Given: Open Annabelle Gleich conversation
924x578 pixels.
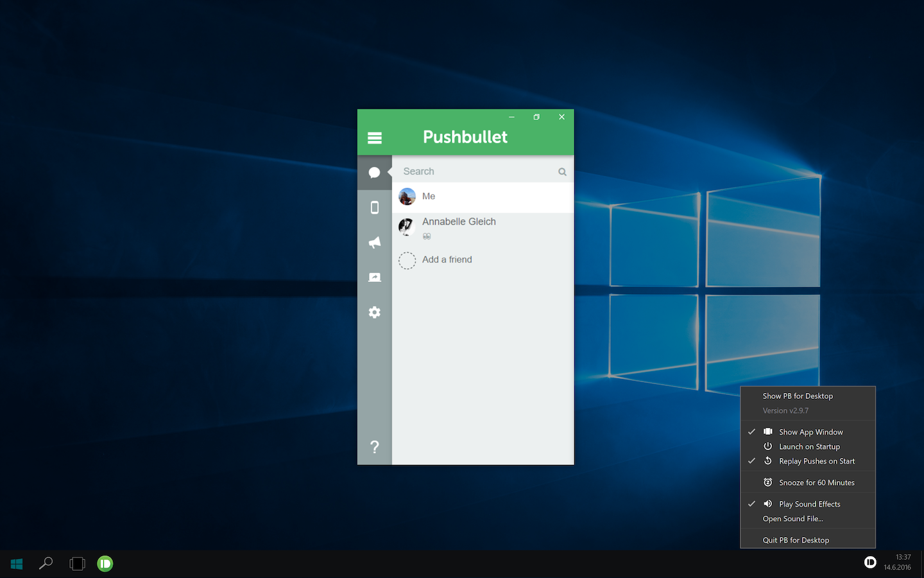Looking at the screenshot, I should pos(483,227).
